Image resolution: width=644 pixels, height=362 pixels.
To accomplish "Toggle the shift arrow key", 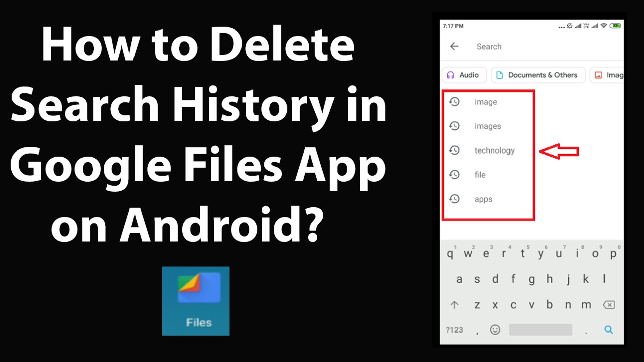I will [x=454, y=305].
